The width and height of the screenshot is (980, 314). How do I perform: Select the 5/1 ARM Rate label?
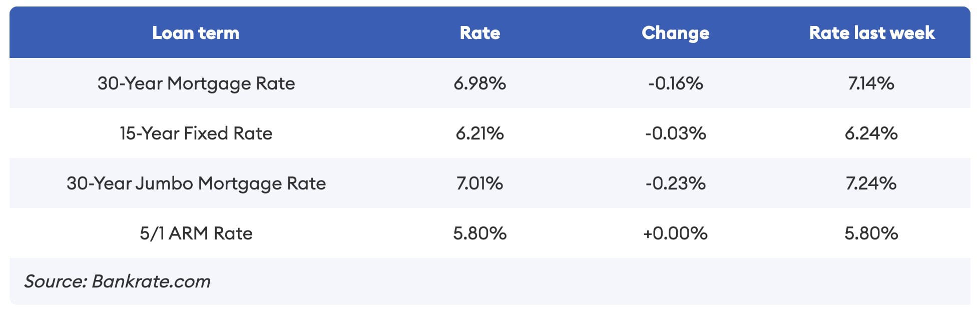point(196,233)
